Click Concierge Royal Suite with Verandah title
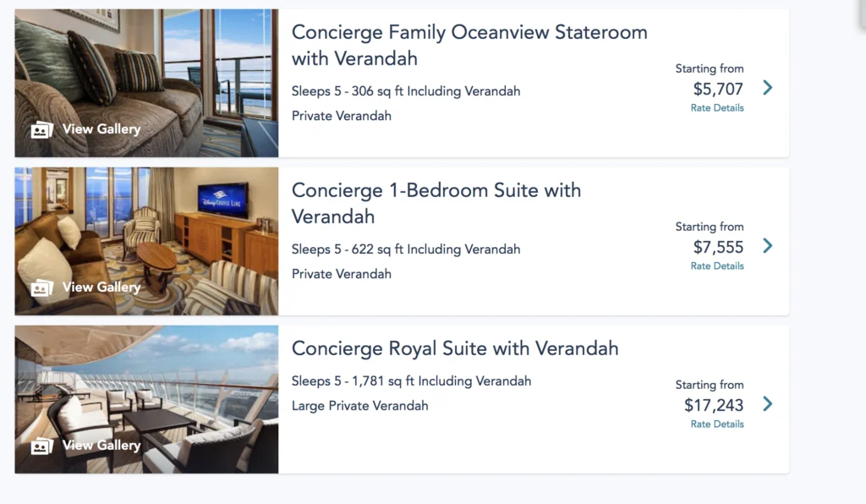Viewport: 866px width, 504px height. tap(455, 348)
